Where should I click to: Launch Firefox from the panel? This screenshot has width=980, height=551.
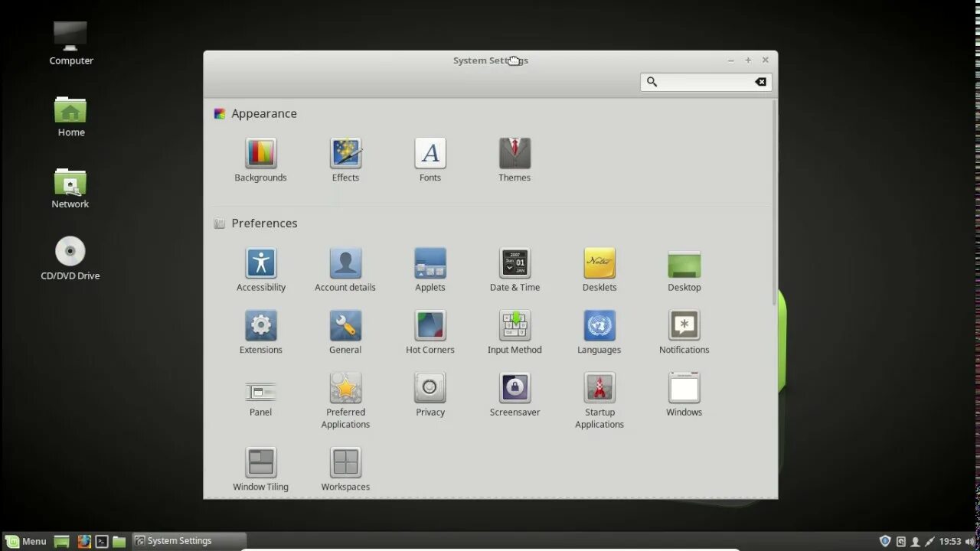[83, 542]
